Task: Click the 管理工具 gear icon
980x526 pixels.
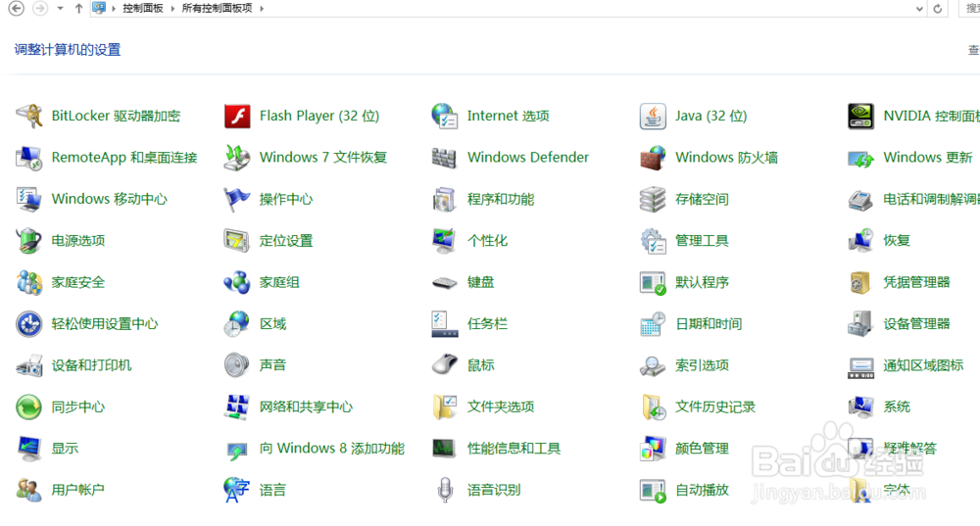Action: click(653, 241)
